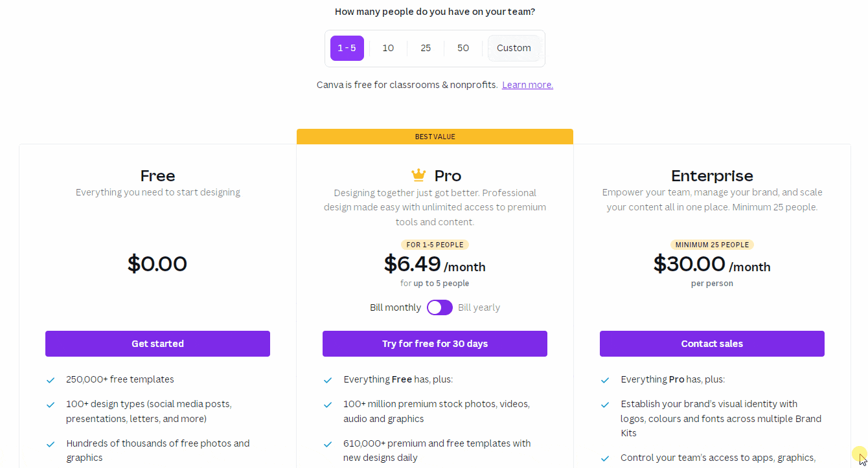Toggle the monthly/yearly billing switch
Viewport: 868px width, 468px height.
[440, 307]
